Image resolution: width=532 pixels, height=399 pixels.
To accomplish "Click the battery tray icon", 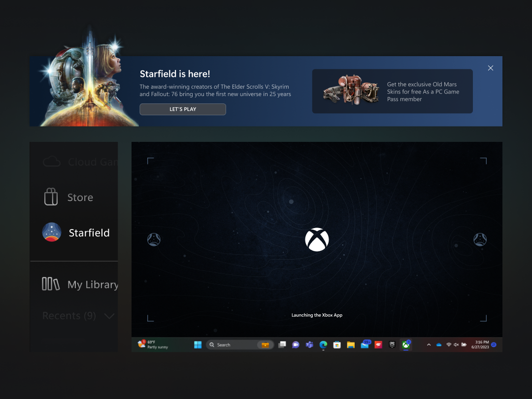I will coord(464,345).
